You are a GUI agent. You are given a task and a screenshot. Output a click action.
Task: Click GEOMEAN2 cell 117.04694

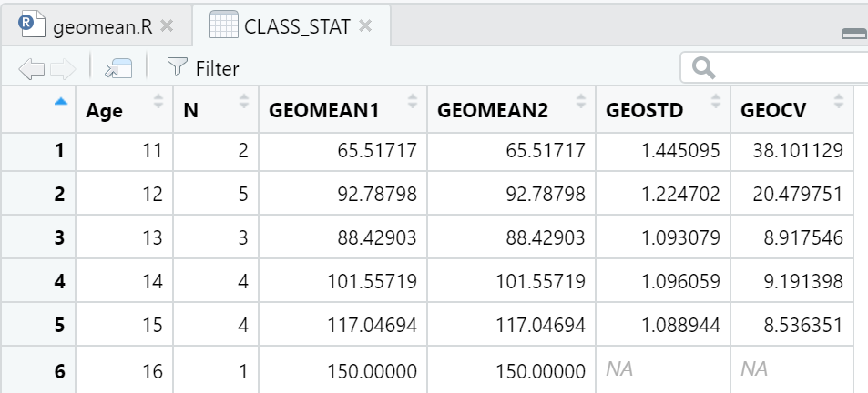[511, 325]
